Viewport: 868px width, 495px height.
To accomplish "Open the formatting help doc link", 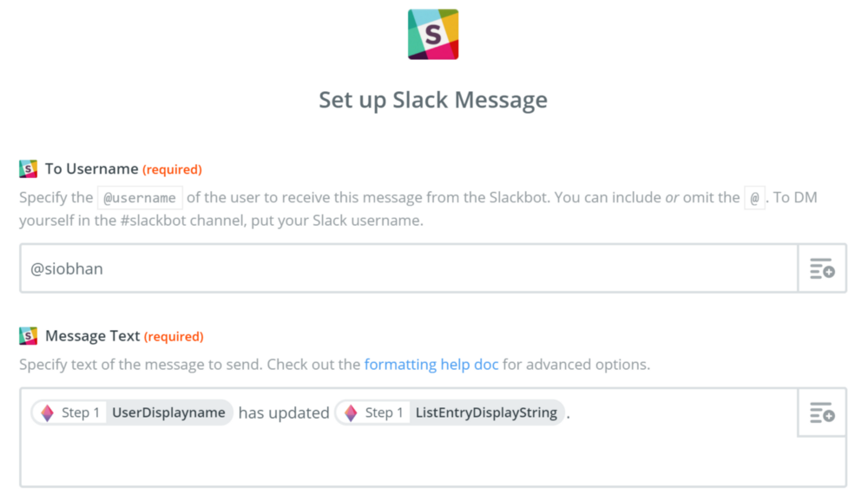I will click(431, 365).
